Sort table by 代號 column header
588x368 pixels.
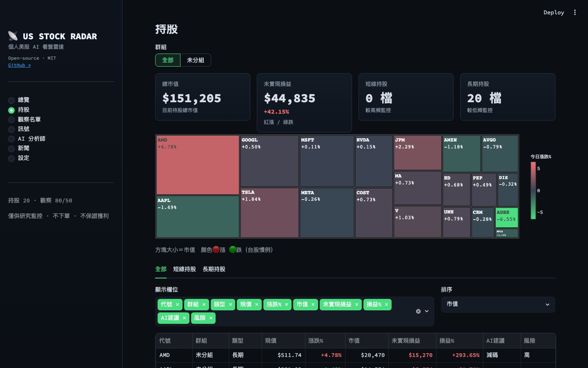pyautogui.click(x=174, y=341)
